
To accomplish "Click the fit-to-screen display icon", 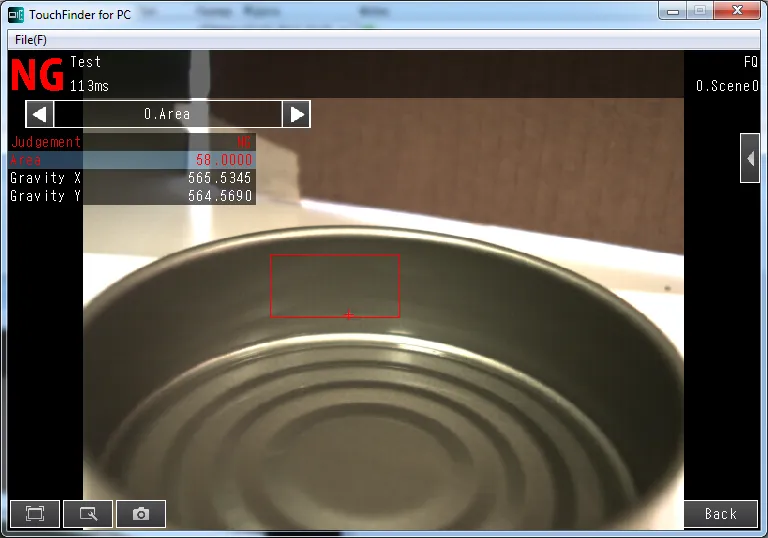I will coord(35,514).
